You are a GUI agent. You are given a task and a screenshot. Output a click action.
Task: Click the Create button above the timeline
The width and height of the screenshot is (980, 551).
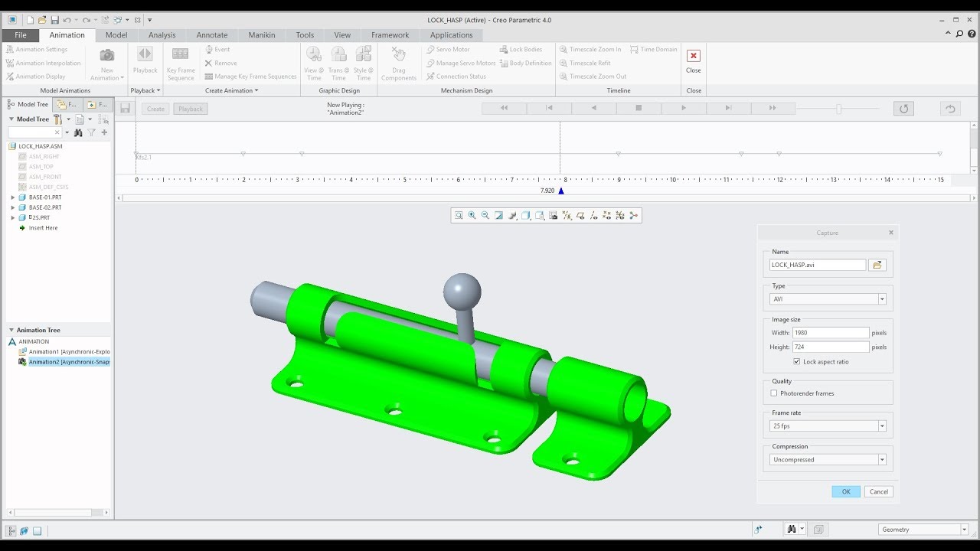(155, 109)
